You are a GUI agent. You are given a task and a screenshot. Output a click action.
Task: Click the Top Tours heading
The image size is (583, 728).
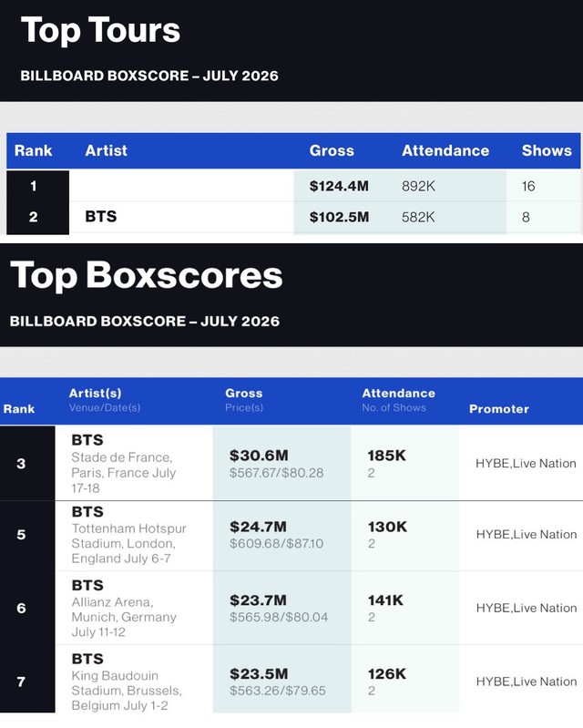click(x=100, y=30)
